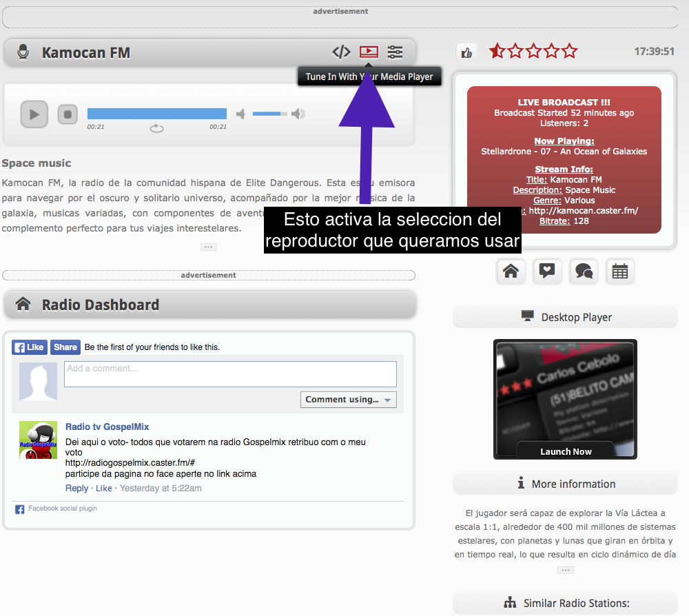Like the GospelMix comment

click(x=104, y=488)
